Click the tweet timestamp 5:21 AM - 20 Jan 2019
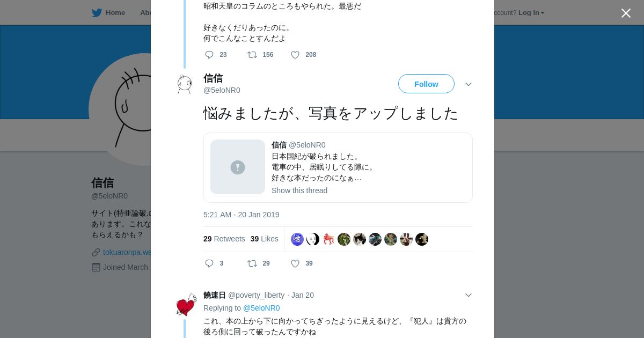Viewport: 644px width, 338px height. (x=241, y=215)
